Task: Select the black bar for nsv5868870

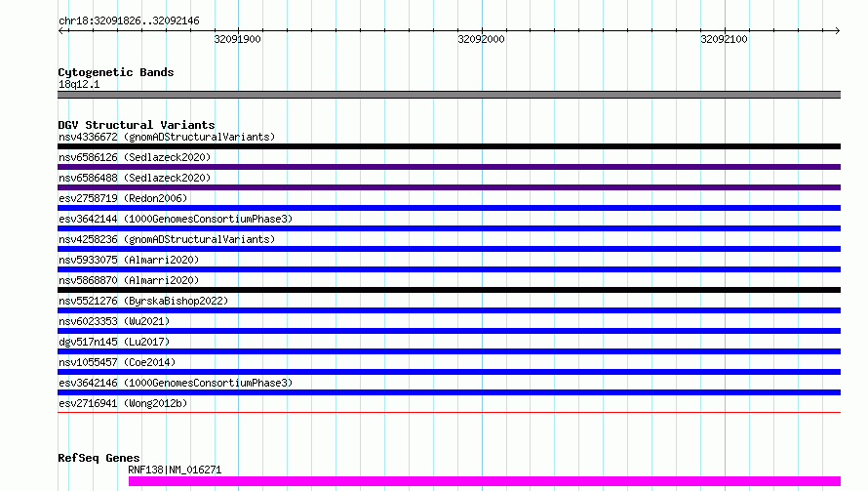Action: pos(449,290)
